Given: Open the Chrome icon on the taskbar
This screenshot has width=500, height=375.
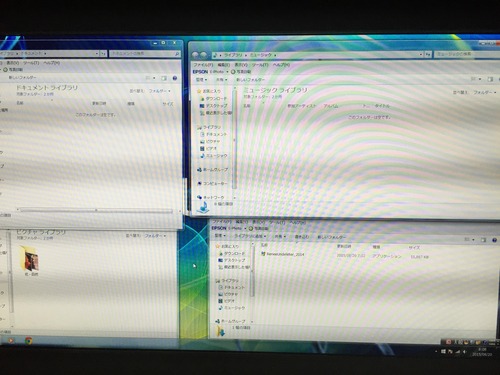Looking at the screenshot, I should pyautogui.click(x=29, y=340).
